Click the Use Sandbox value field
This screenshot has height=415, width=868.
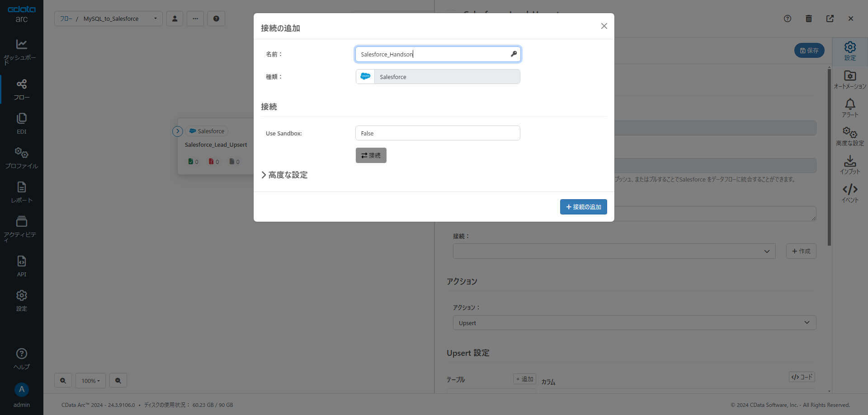(x=438, y=133)
